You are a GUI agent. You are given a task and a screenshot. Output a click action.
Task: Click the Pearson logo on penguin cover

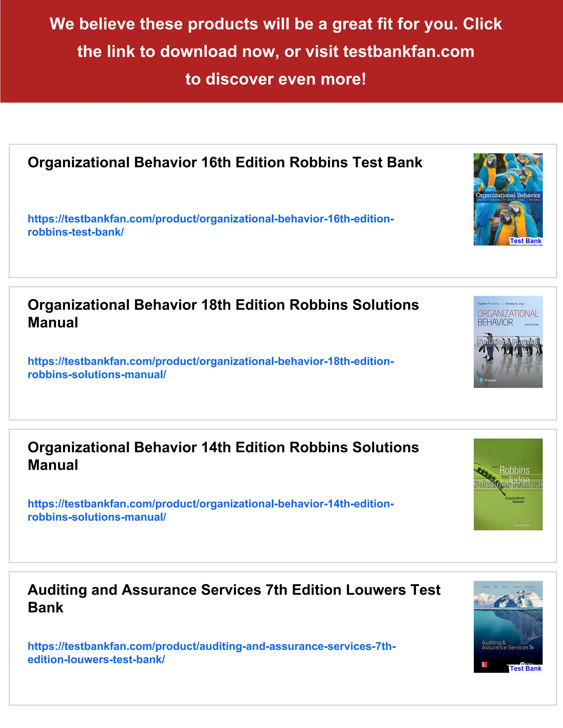(x=488, y=380)
